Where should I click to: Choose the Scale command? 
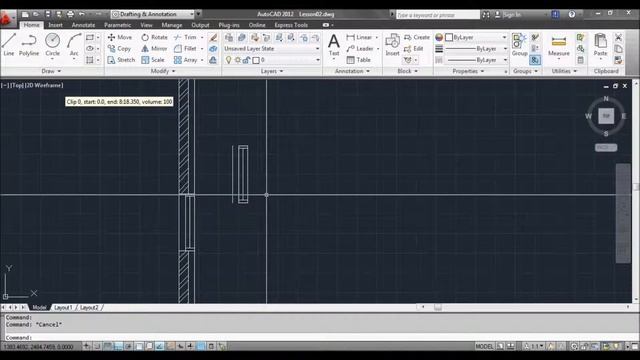pyautogui.click(x=153, y=60)
